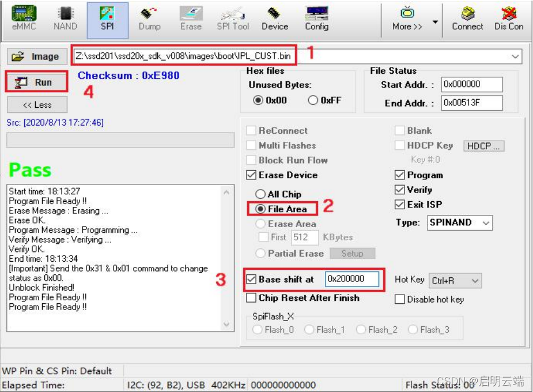Click the Start Addr. field
The image size is (533, 392).
(x=472, y=84)
